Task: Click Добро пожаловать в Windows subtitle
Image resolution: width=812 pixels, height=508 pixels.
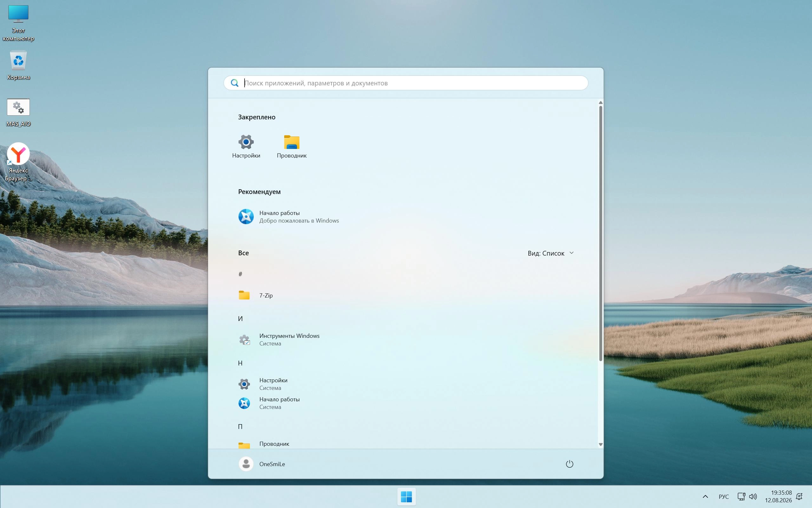Action: (299, 221)
